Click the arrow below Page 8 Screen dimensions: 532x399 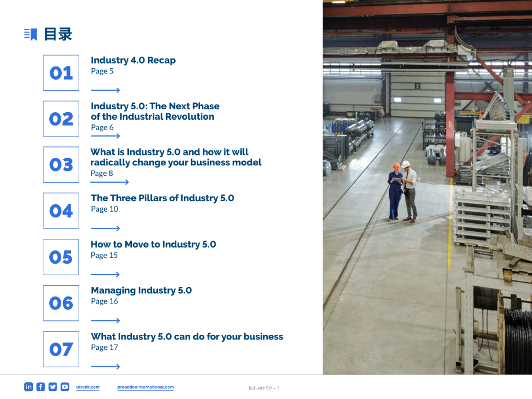110,182
